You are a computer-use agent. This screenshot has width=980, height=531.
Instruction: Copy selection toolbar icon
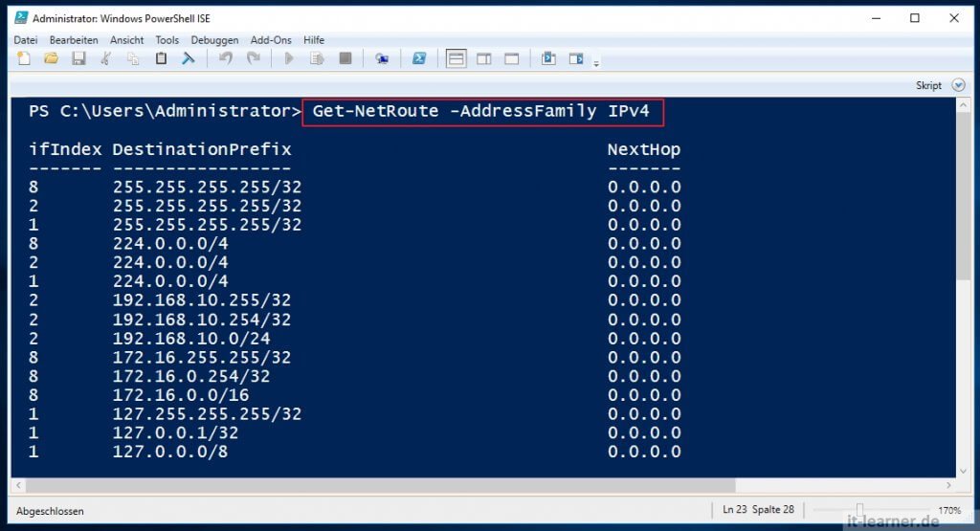pos(133,58)
